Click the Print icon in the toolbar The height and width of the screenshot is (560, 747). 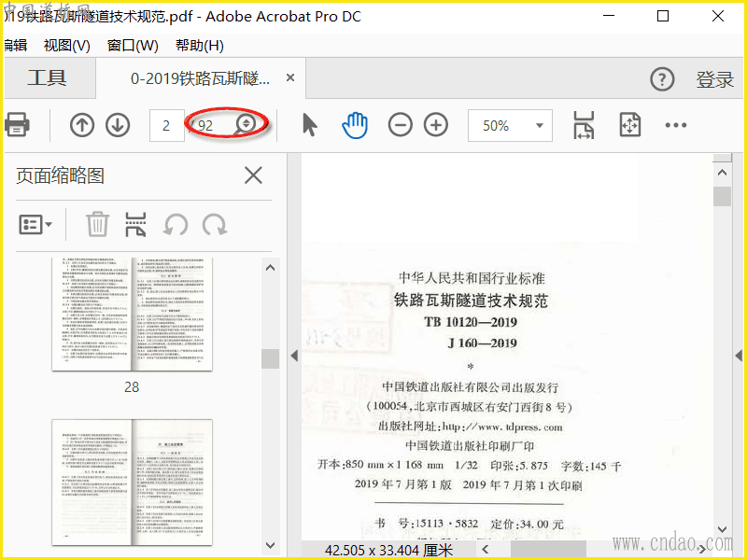coord(17,125)
